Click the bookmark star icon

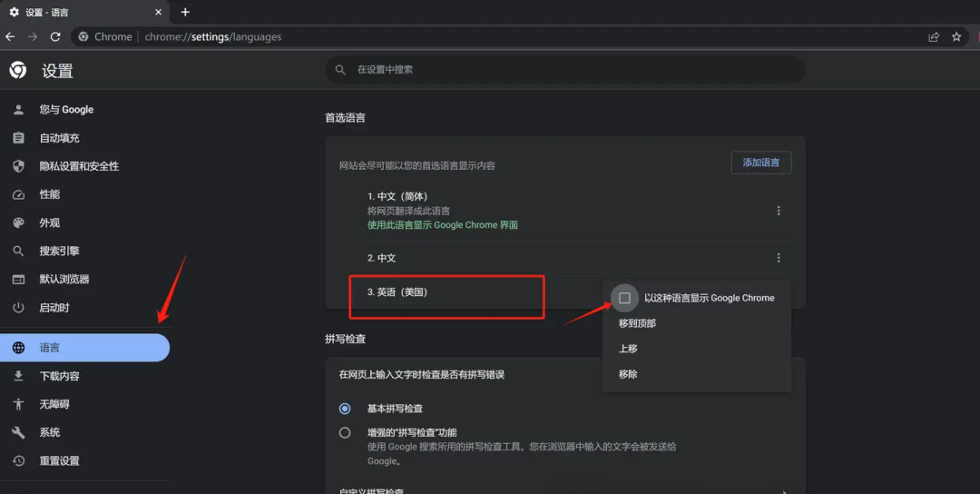point(956,37)
